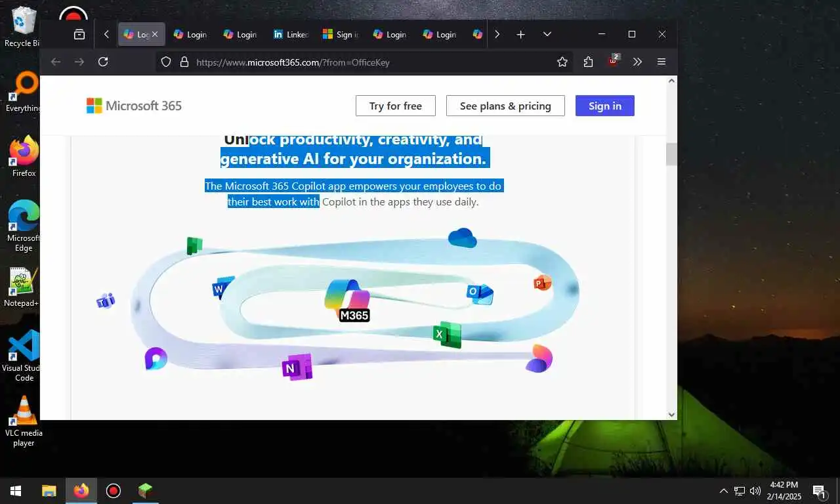Viewport: 840px width, 504px height.
Task: Click the Microsoft 365 logo
Action: tap(134, 106)
